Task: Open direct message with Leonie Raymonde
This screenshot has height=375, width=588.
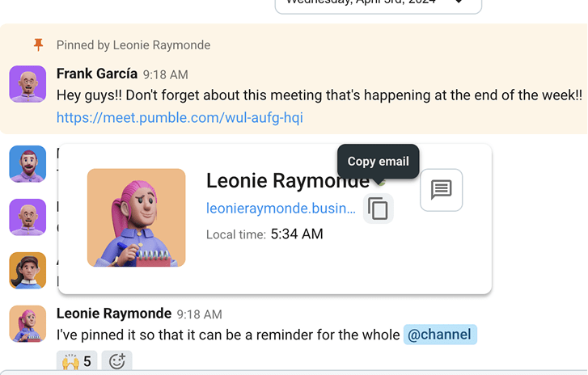Action: (x=441, y=190)
